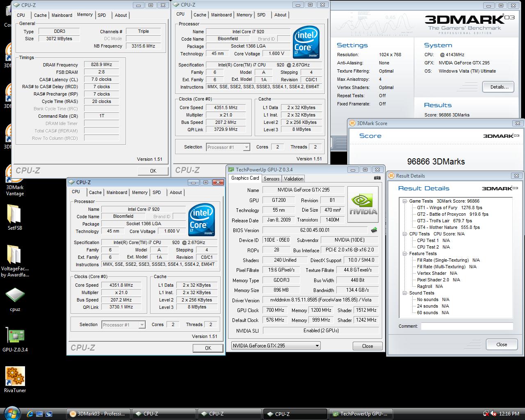Select the Graphics Card tab in GPU-Z
Screen dimensions: 525x420
tap(245, 178)
